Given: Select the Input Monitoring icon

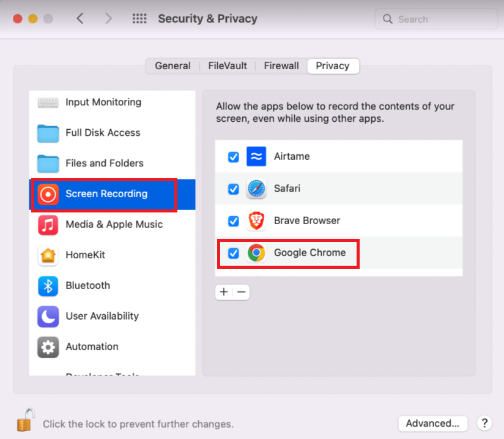Looking at the screenshot, I should pos(48,102).
